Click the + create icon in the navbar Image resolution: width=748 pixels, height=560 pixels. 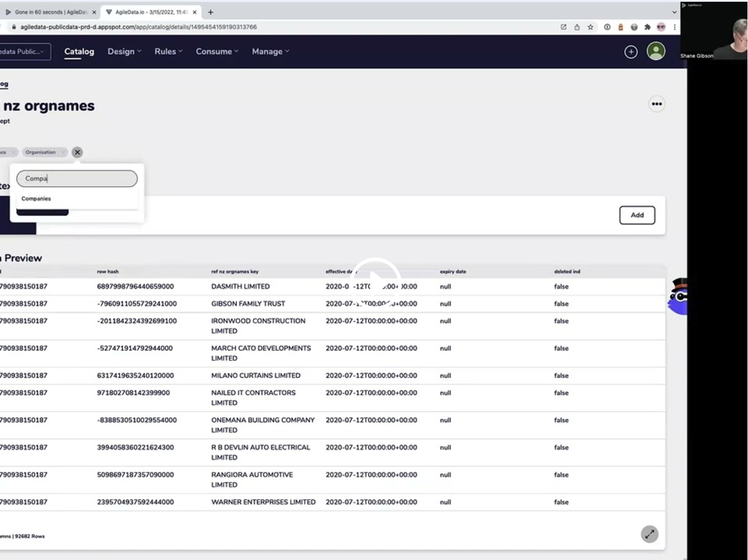631,51
